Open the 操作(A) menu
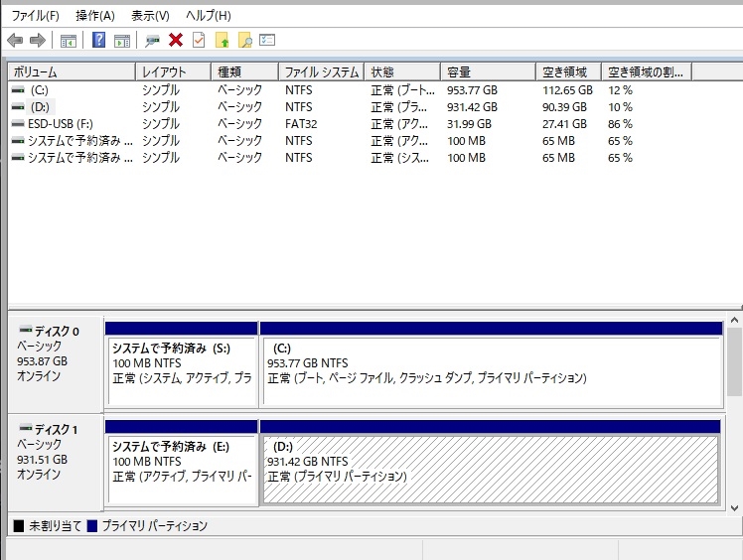Screen dimensions: 743x560 tap(95, 16)
